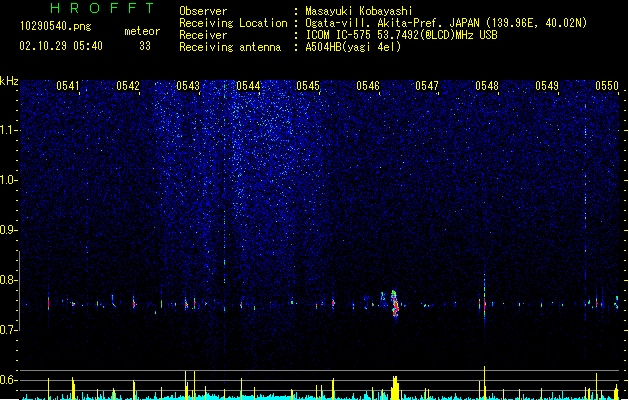Click the date stamp 02.10.29 05:40
629x400 pixels.
click(61, 46)
